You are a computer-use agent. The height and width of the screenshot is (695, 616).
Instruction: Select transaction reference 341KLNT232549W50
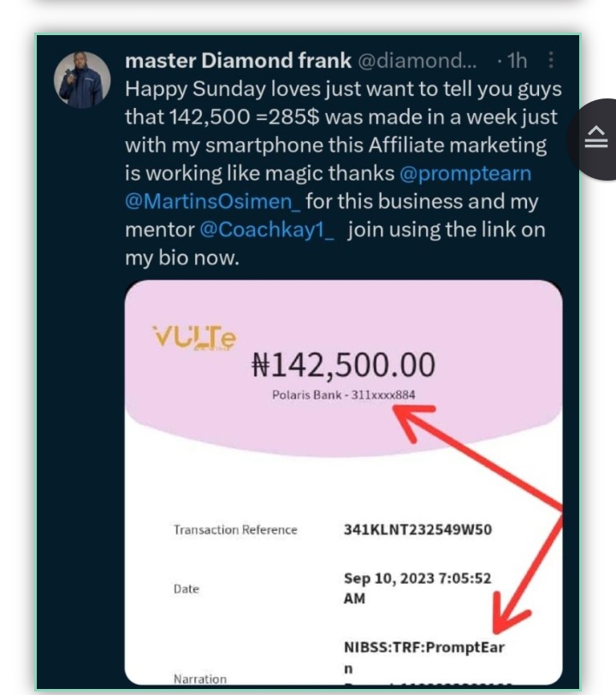coord(418,530)
